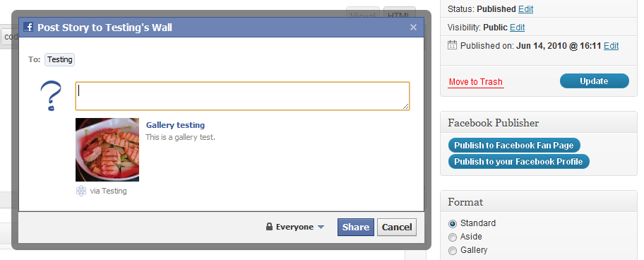The height and width of the screenshot is (260, 644).
Task: Click the Facebook logo icon in dialog header
Action: [x=28, y=28]
